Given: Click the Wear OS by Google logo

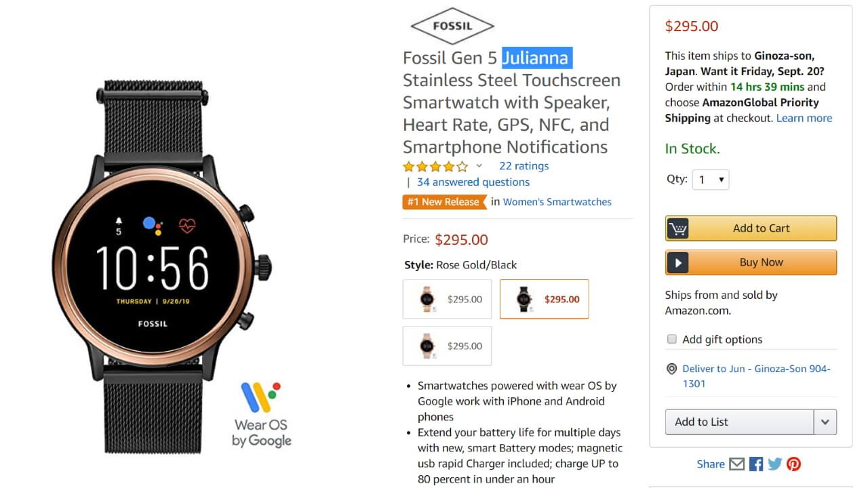Looking at the screenshot, I should pos(261,414).
